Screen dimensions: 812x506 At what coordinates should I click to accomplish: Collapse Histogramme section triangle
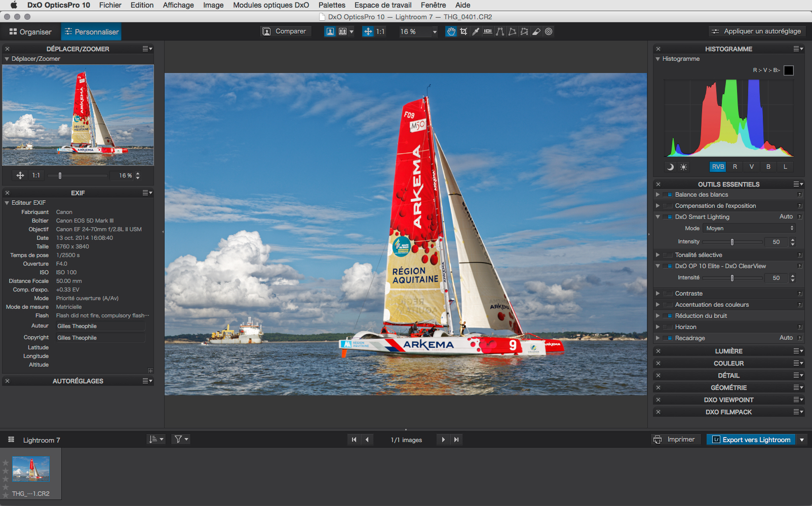[658, 59]
